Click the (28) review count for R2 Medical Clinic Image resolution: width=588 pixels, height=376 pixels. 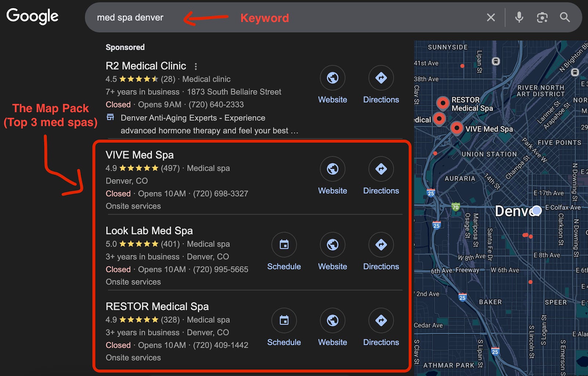(168, 79)
